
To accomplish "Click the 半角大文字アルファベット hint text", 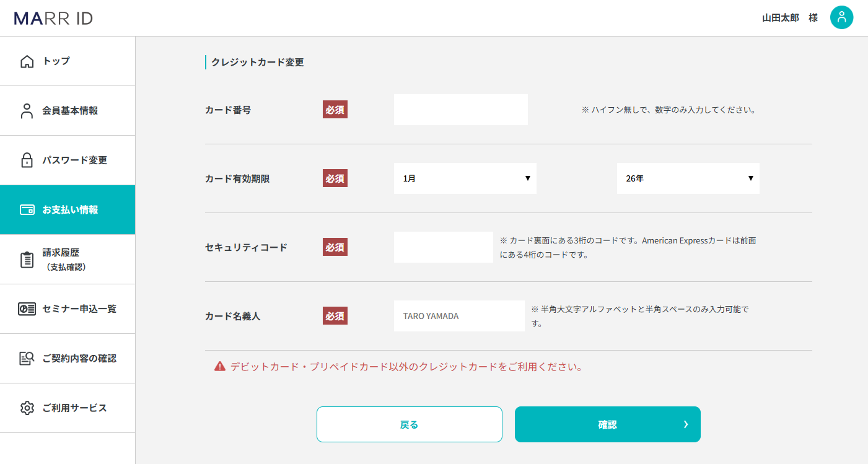I will pyautogui.click(x=640, y=316).
